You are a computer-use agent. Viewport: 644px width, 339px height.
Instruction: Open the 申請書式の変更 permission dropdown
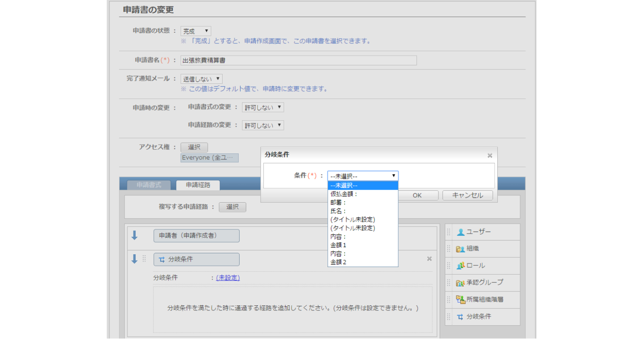point(263,107)
